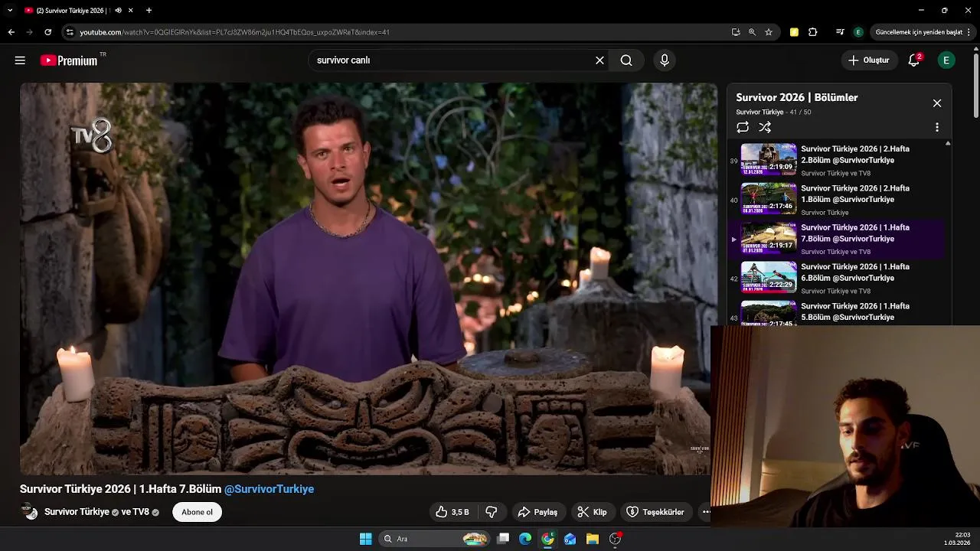Open the tab search dropdown
980x551 pixels.
(10, 11)
